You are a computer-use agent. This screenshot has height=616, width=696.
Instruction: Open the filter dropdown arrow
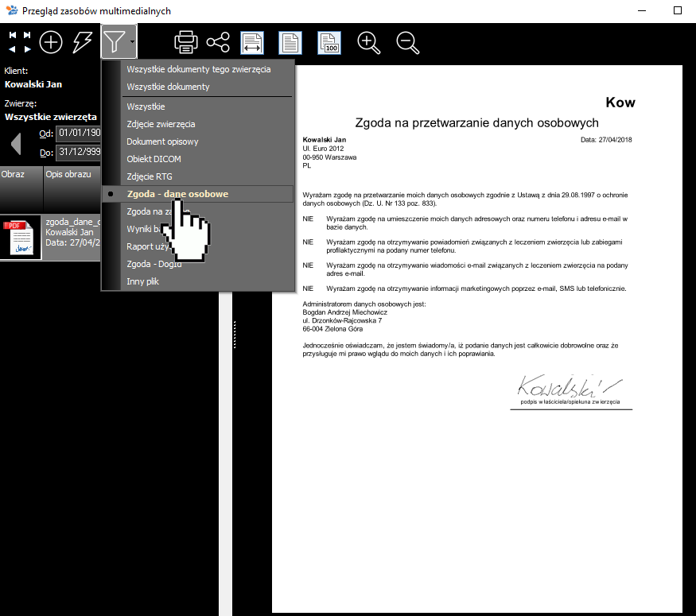(x=132, y=41)
